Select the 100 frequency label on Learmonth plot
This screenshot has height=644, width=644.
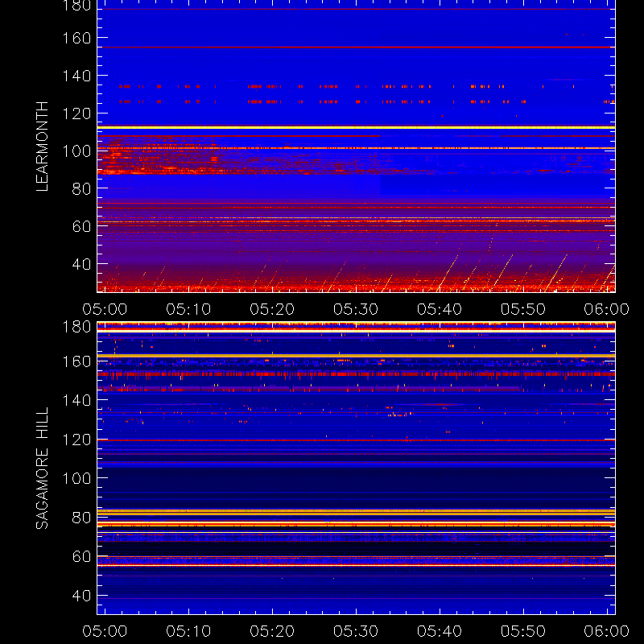coord(76,151)
